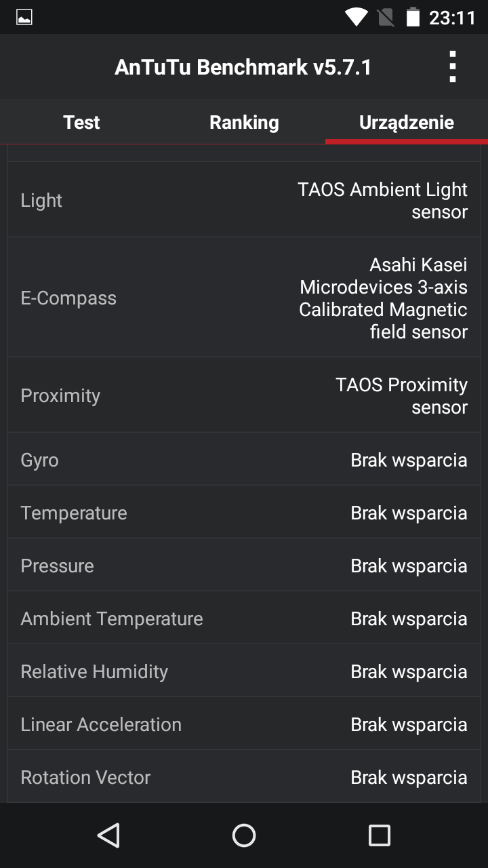Select the Light sensor row
This screenshot has height=868, width=488.
click(244, 200)
